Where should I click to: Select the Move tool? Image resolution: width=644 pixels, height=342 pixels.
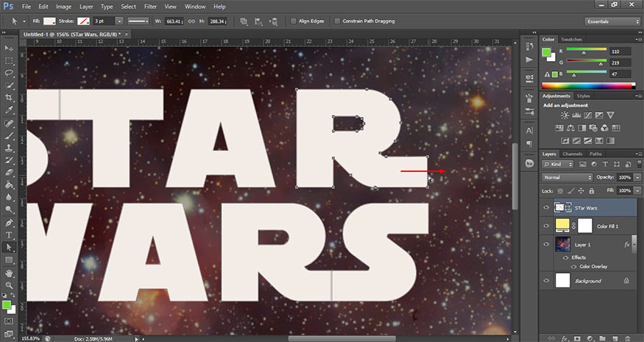(x=9, y=49)
